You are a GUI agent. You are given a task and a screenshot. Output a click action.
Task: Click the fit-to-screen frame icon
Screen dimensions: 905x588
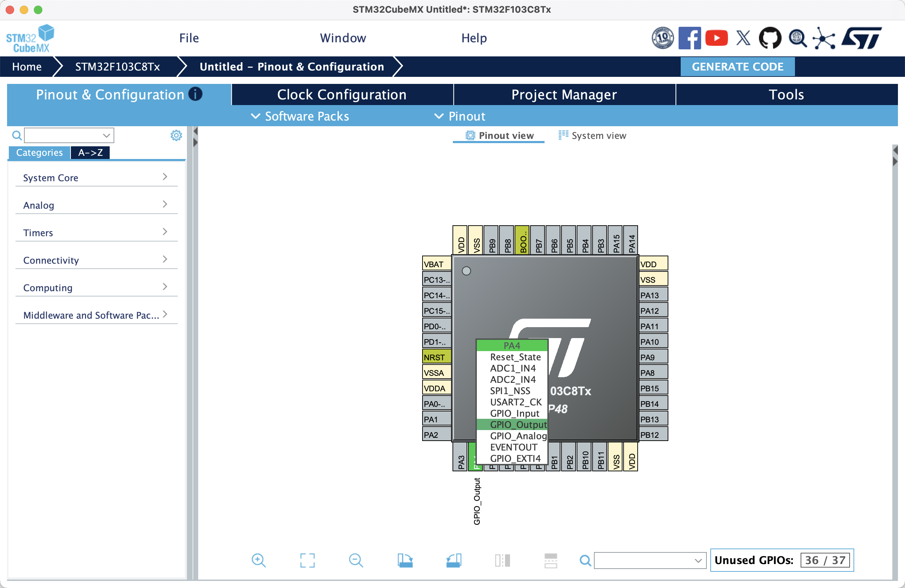pos(307,560)
